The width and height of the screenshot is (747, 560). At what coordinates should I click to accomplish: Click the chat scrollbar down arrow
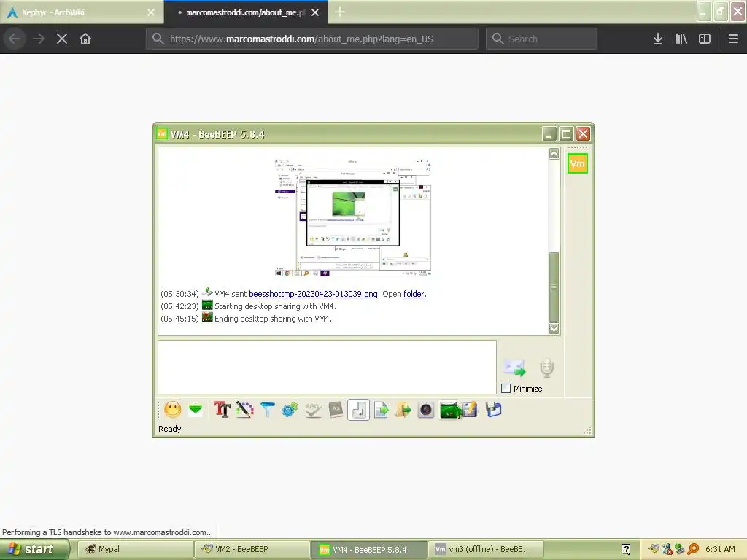pos(554,329)
